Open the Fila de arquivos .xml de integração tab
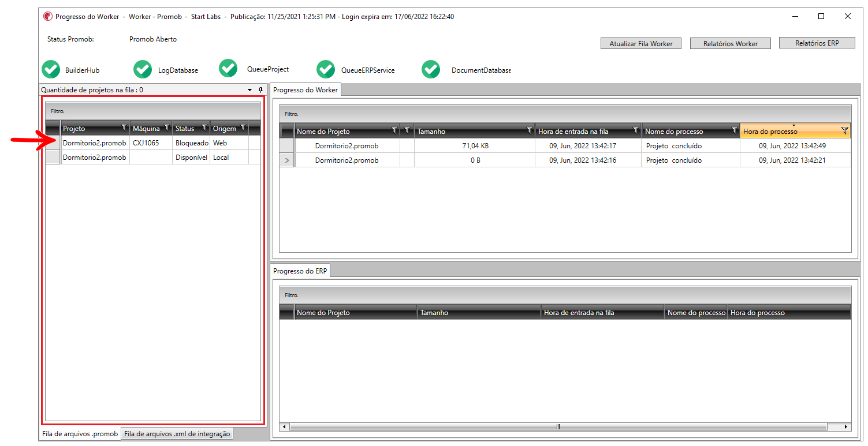The height and width of the screenshot is (446, 868). (177, 434)
